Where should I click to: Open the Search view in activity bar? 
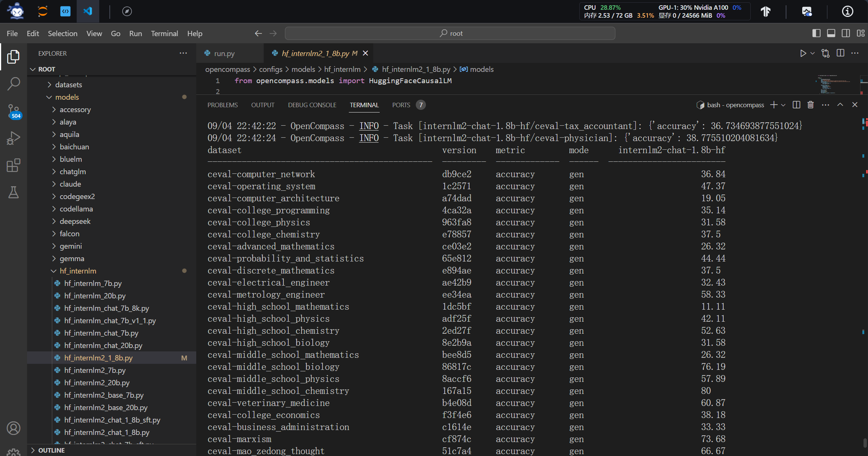click(14, 84)
